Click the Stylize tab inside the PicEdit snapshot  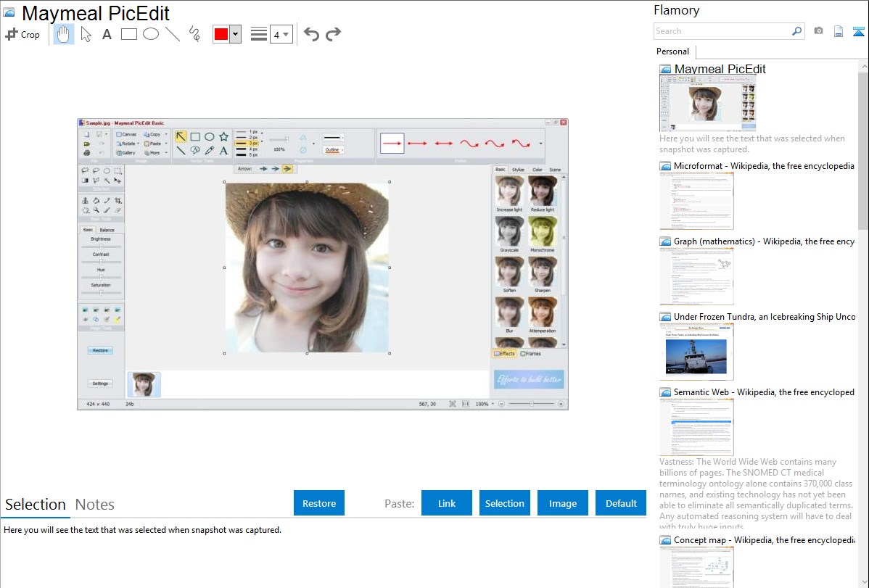pyautogui.click(x=518, y=170)
